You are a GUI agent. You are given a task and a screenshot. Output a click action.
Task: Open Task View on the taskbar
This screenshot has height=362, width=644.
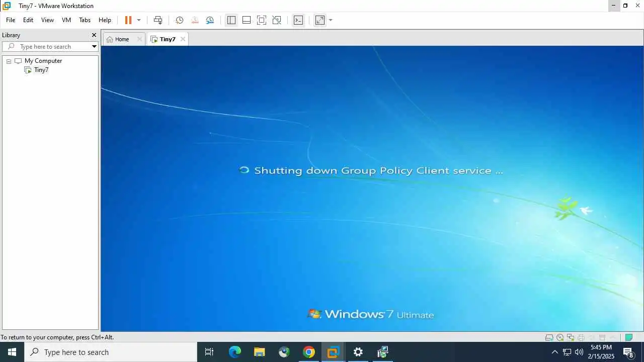click(209, 352)
